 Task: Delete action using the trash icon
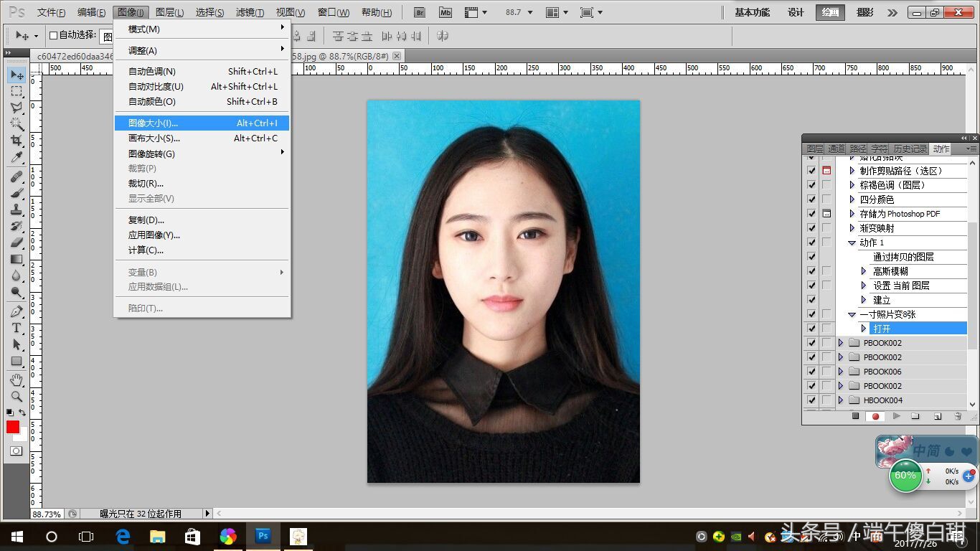(x=958, y=416)
